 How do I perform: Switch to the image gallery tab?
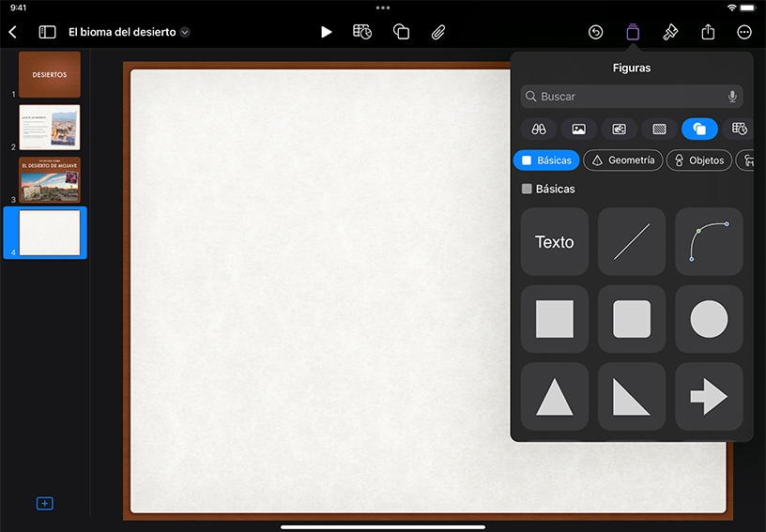tap(619, 129)
